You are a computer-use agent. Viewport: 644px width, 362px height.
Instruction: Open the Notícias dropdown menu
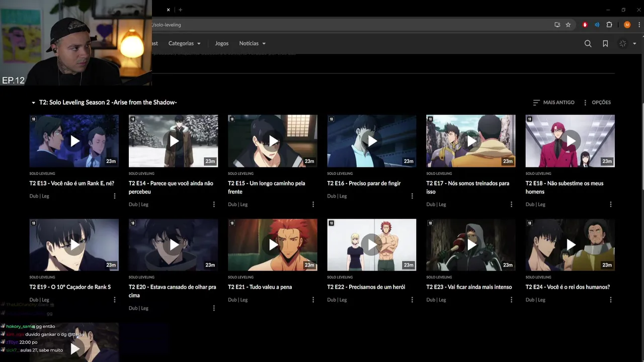[252, 44]
